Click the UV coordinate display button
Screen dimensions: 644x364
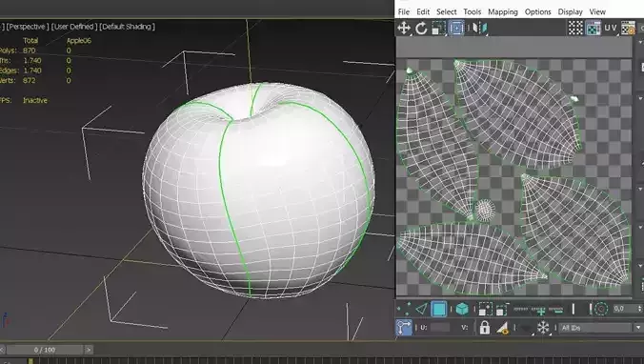click(611, 28)
